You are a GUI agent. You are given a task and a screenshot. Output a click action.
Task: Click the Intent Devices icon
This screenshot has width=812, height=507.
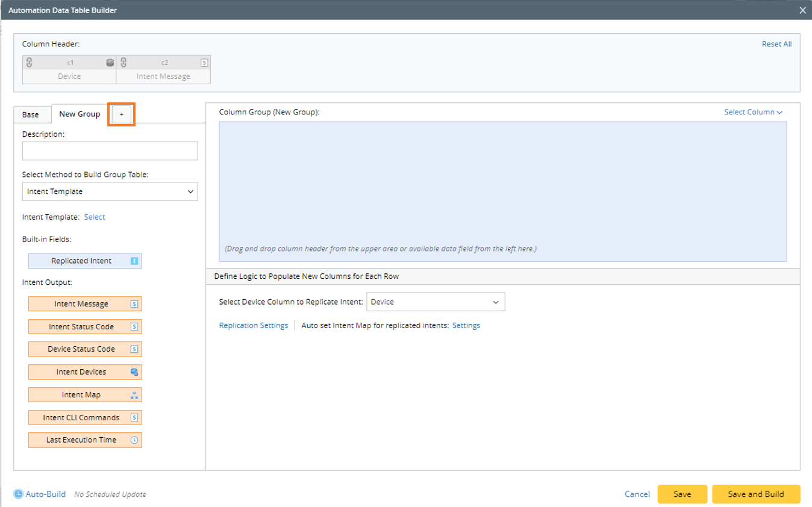[x=134, y=372]
